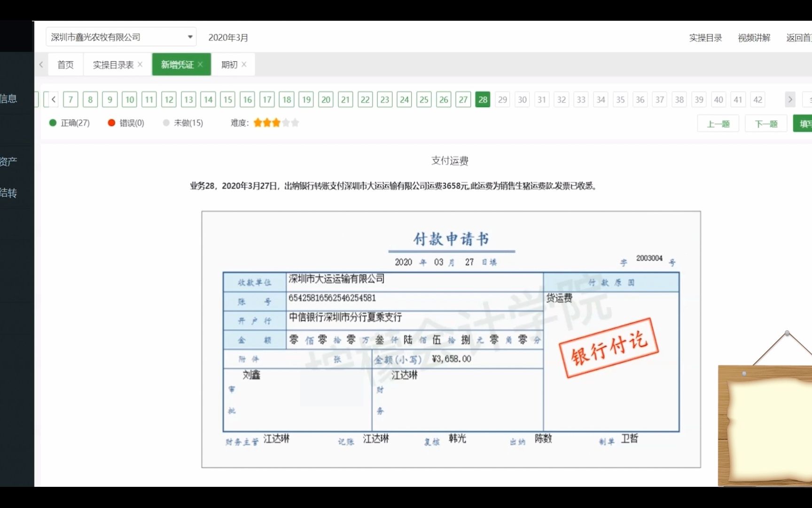Jump to question 13
The height and width of the screenshot is (508, 812).
pos(188,99)
